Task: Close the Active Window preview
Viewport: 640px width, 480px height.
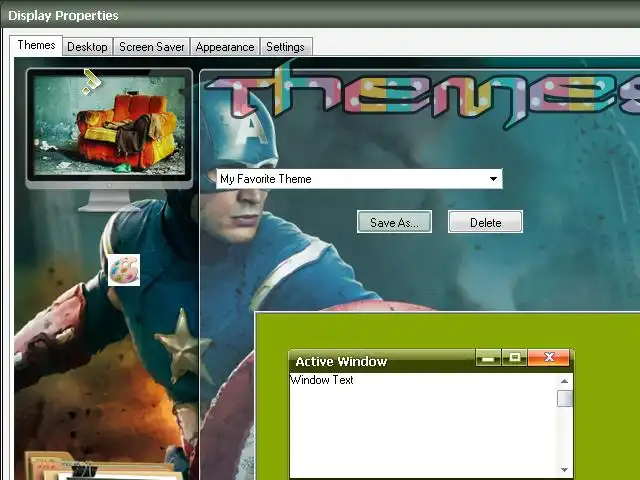Action: tap(549, 358)
